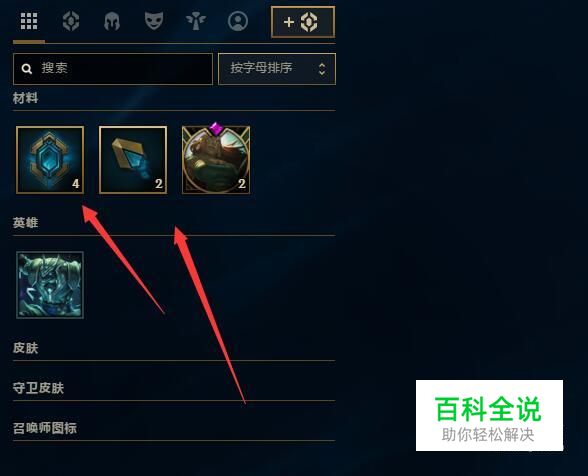
Task: Open the skins mask tab icon
Action: (154, 20)
